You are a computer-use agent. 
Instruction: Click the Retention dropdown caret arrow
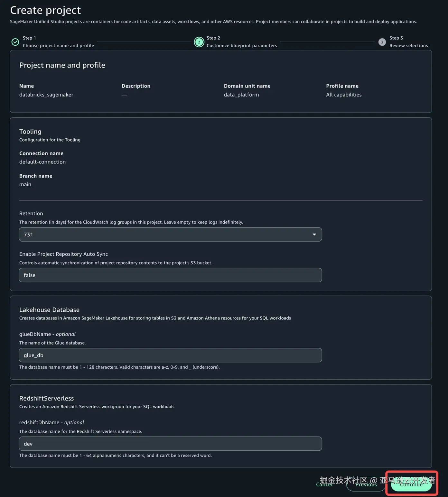(314, 235)
